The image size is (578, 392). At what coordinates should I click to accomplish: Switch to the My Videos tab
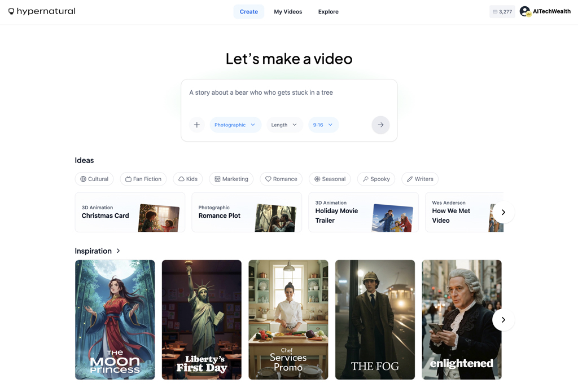tap(288, 11)
